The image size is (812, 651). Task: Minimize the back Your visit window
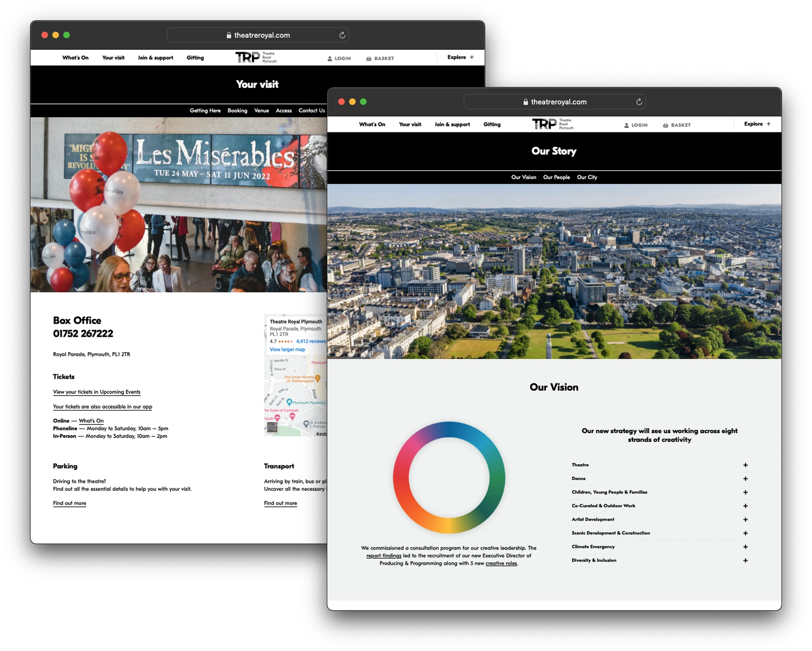pos(56,35)
